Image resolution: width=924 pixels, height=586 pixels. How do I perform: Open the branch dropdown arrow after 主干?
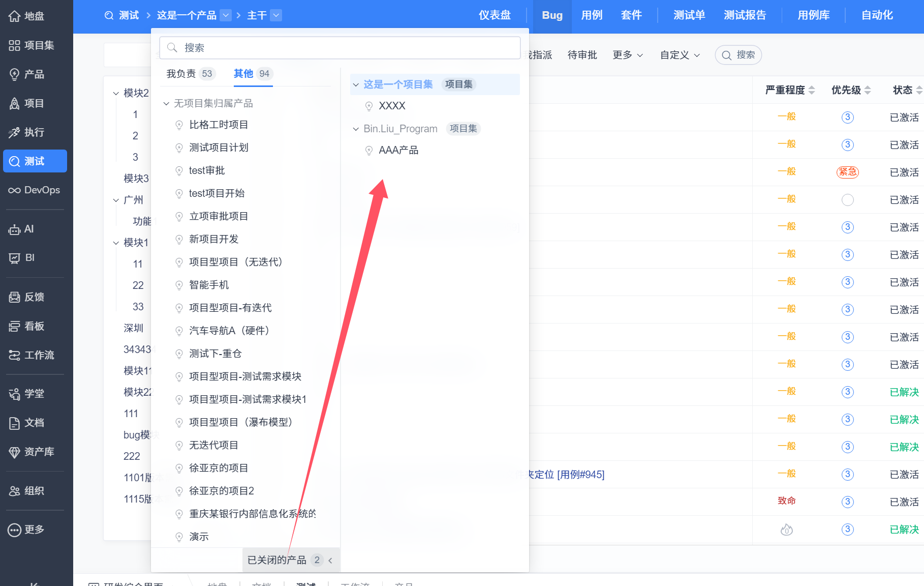(276, 15)
